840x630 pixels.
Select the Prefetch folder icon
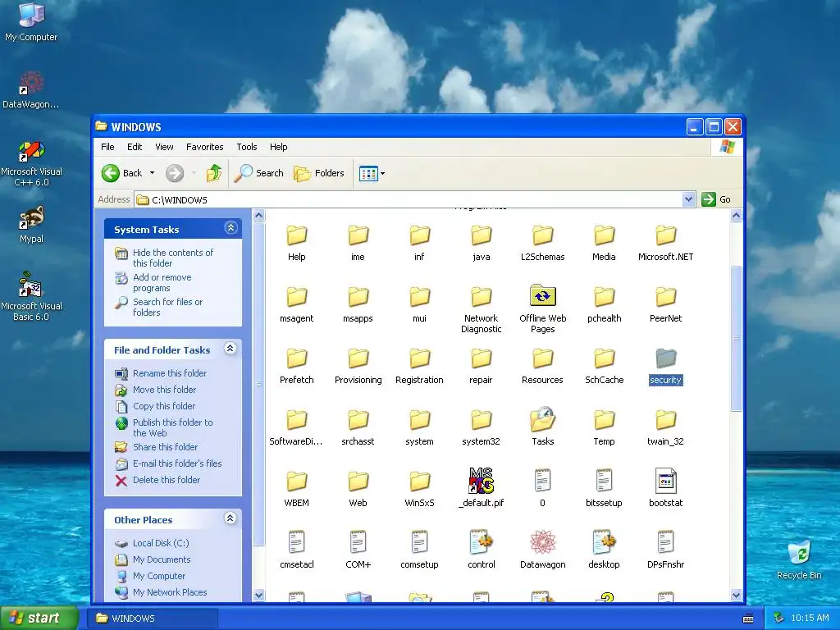(x=296, y=358)
